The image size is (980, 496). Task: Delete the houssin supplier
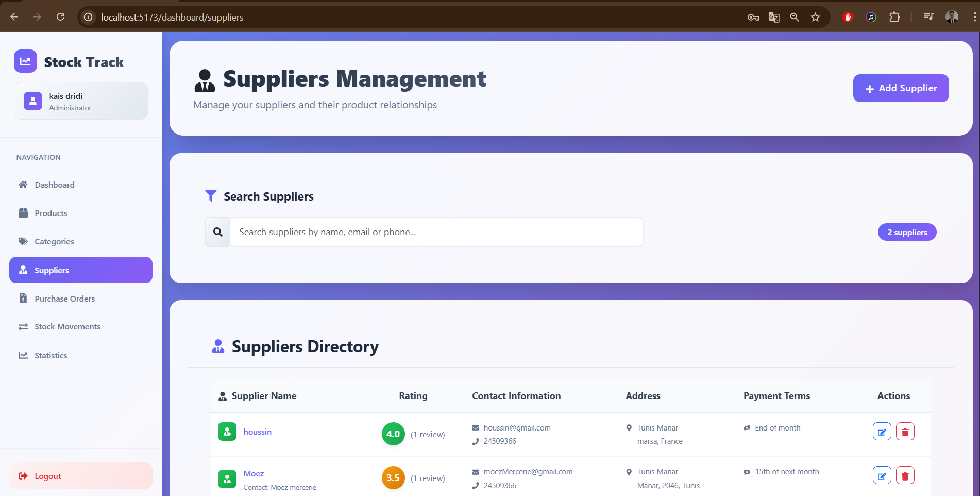905,432
